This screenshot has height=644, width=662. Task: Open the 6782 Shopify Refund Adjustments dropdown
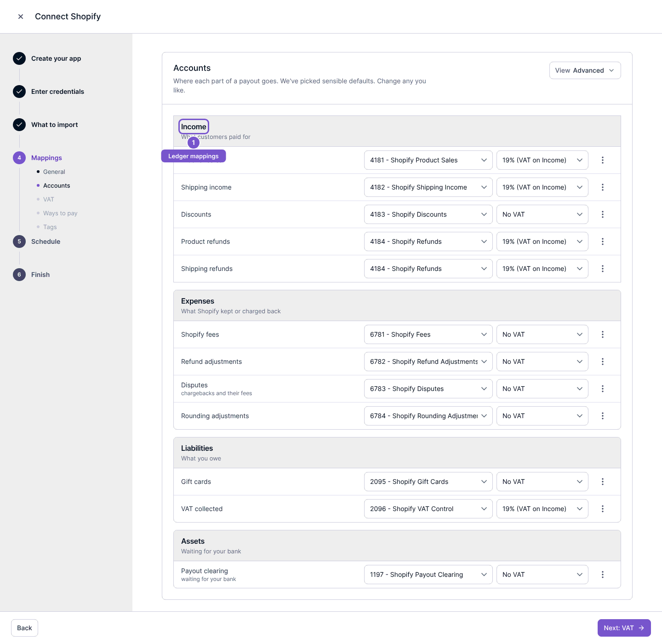point(428,362)
